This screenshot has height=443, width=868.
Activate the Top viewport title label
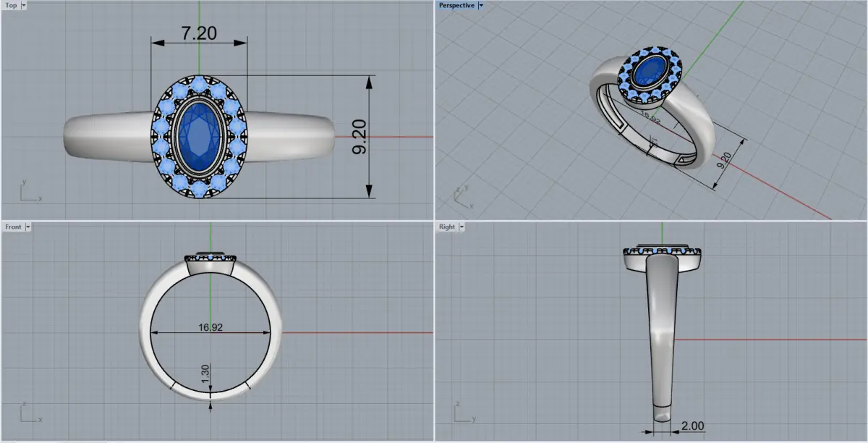11,5
